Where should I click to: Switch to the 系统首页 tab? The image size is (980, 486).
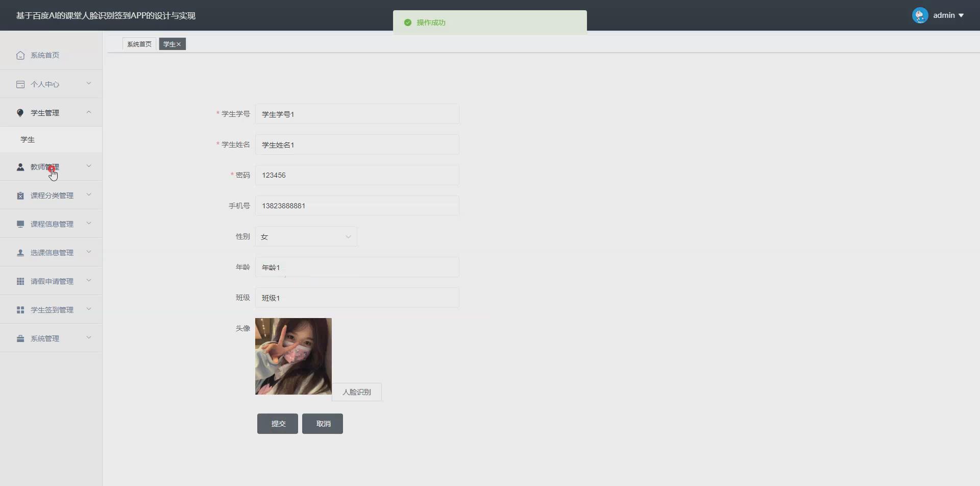139,44
